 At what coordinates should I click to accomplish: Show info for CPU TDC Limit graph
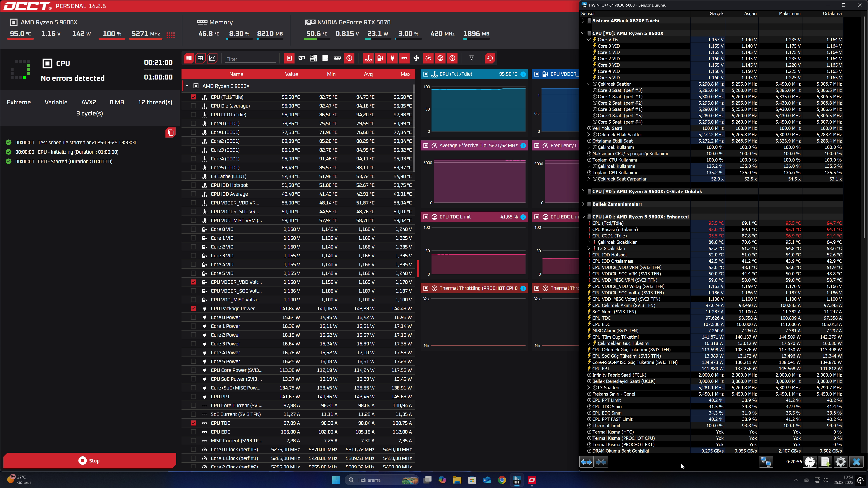point(523,217)
